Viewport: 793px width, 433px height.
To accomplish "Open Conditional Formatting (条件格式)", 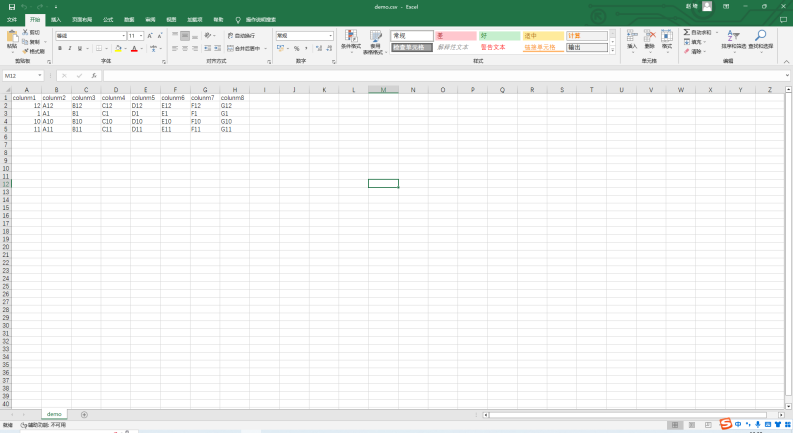I will pyautogui.click(x=350, y=41).
